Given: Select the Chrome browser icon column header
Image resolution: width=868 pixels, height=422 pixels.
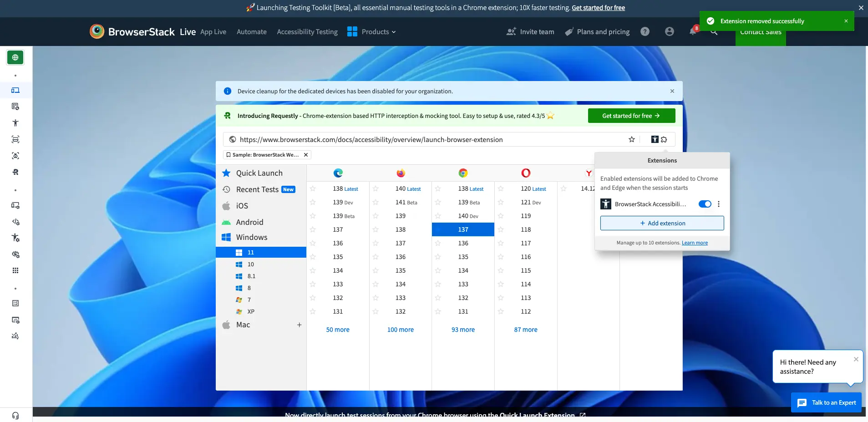Looking at the screenshot, I should point(463,173).
